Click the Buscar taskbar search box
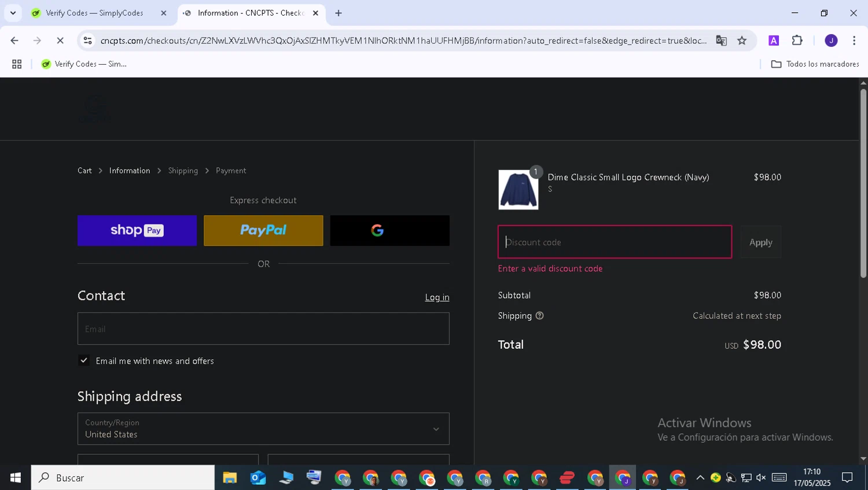 click(123, 478)
